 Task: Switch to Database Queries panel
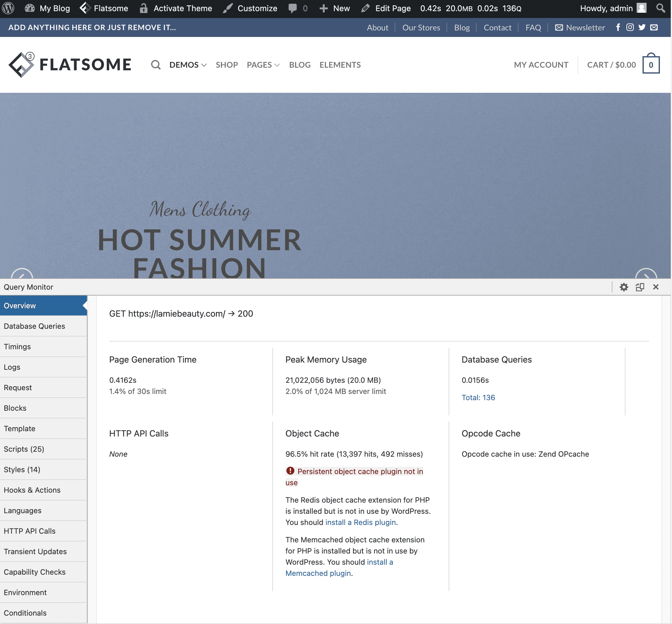34,326
